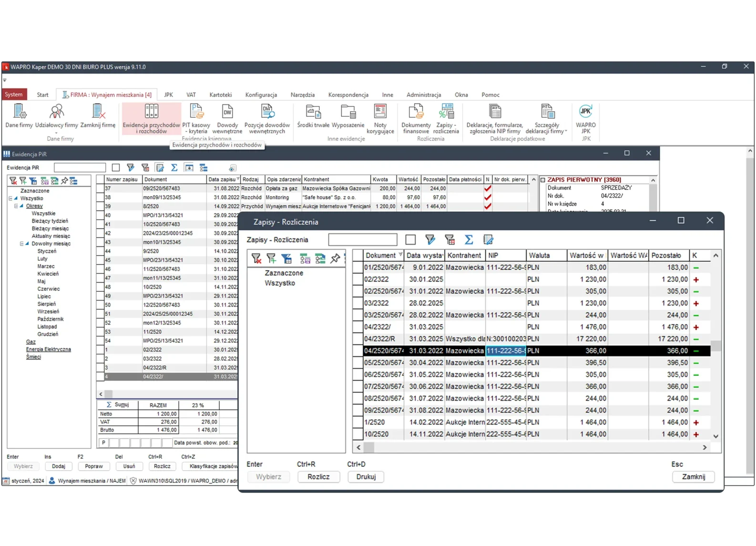This screenshot has width=756, height=546.
Task: Click the pin icon in Ewidencja PiR tree toolbar
Action: click(64, 181)
